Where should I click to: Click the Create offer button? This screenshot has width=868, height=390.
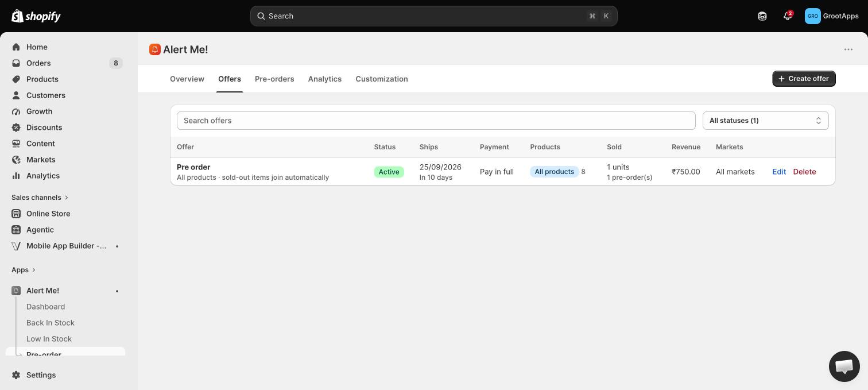click(x=804, y=79)
